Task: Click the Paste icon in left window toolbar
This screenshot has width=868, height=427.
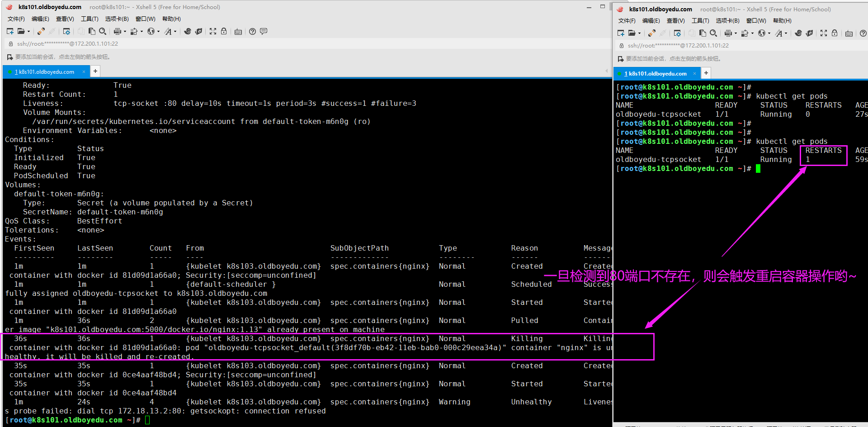Action: coord(92,31)
